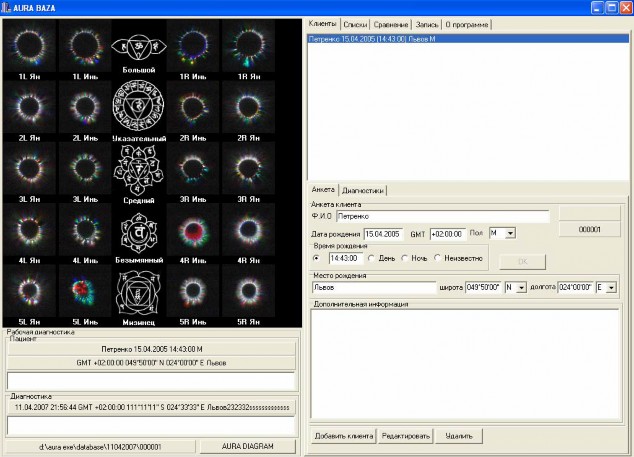
Task: Click the Указательный chakra mandala icon
Action: 138,106
